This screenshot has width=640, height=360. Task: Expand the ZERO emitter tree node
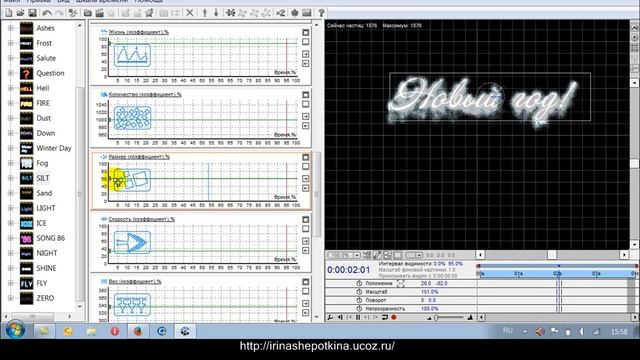coord(11,298)
